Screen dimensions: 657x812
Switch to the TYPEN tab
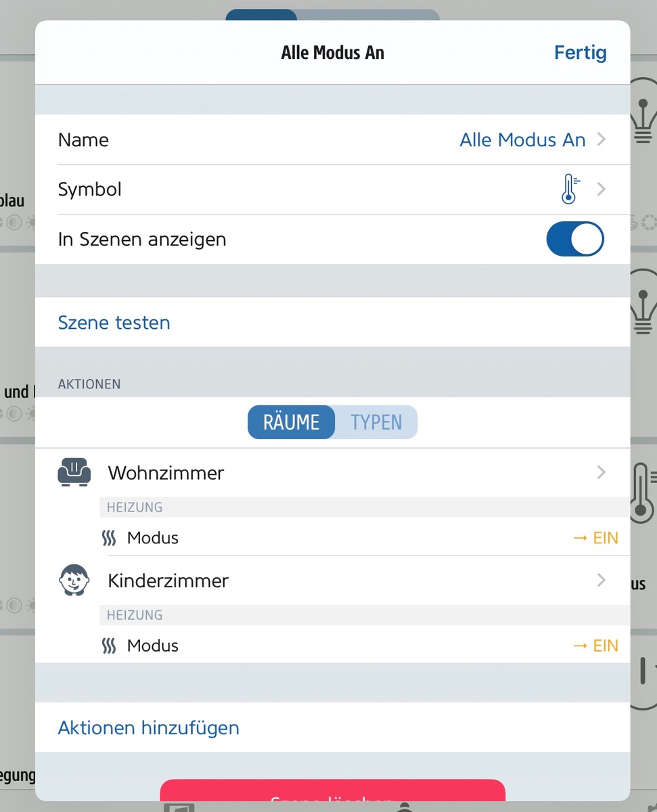pos(376,422)
